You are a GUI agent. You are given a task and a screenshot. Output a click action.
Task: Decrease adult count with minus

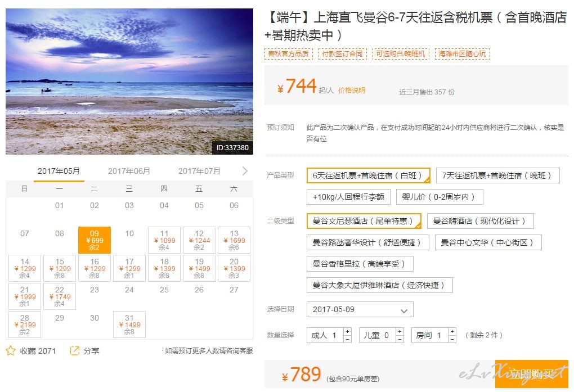(347, 339)
